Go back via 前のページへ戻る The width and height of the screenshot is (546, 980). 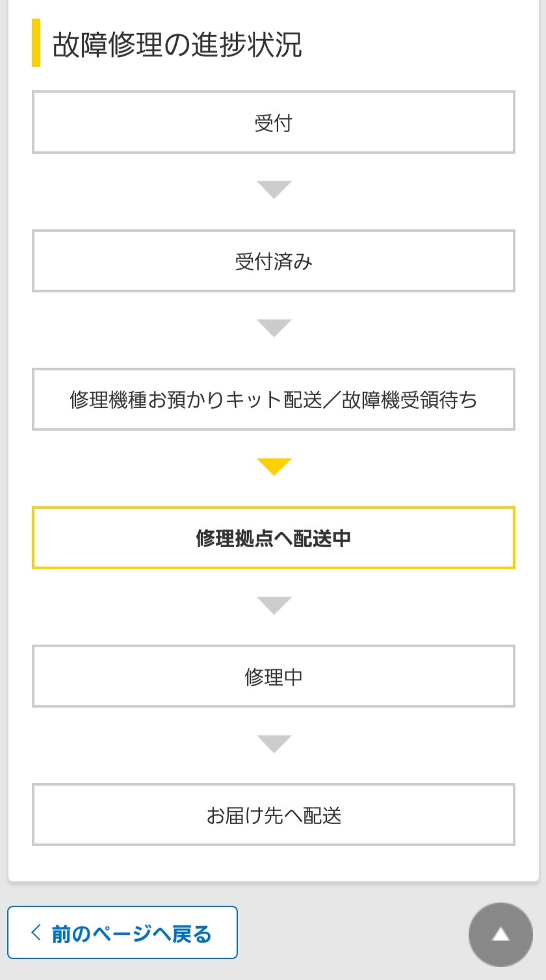[130, 933]
